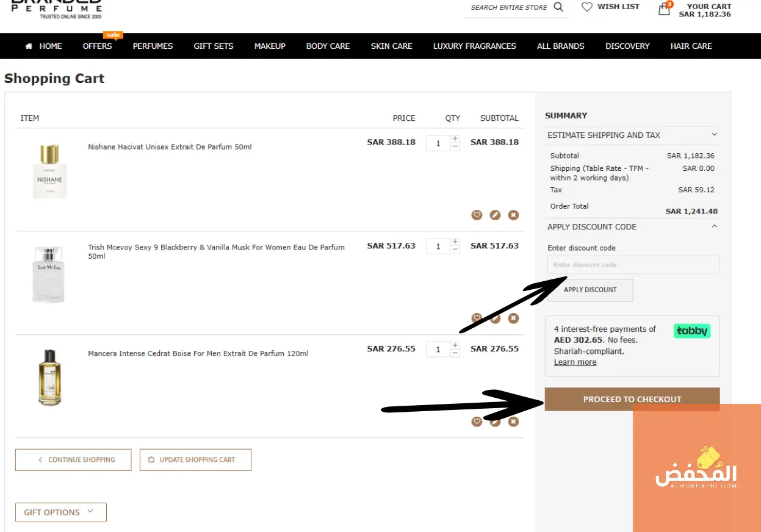761x532 pixels.
Task: Open the Your Cart summary link
Action: pos(705,10)
